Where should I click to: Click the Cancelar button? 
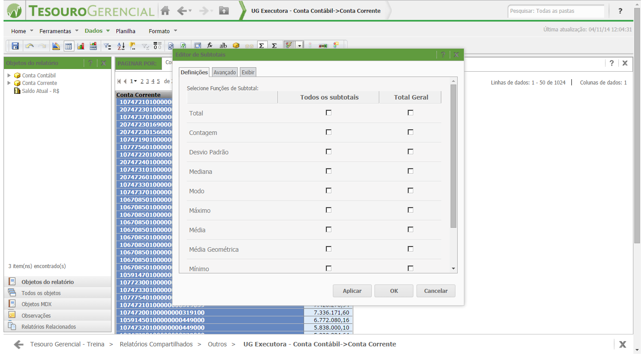(436, 291)
